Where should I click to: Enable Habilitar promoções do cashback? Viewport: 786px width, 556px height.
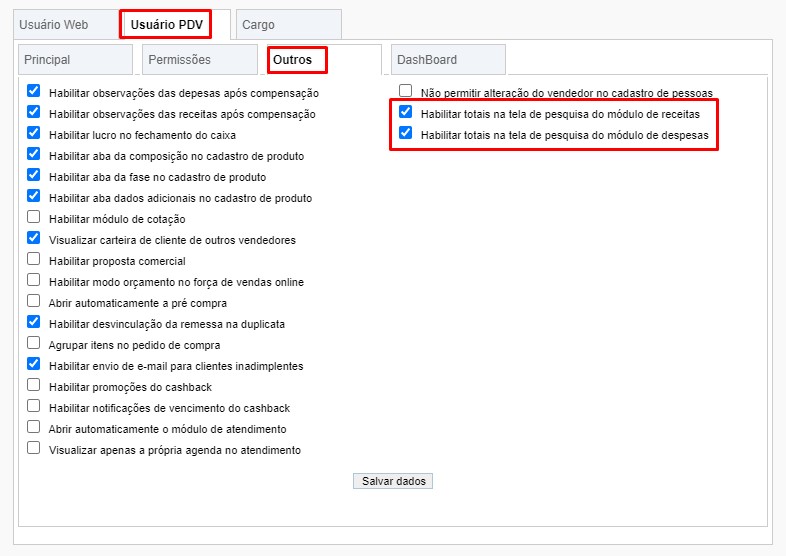point(34,385)
